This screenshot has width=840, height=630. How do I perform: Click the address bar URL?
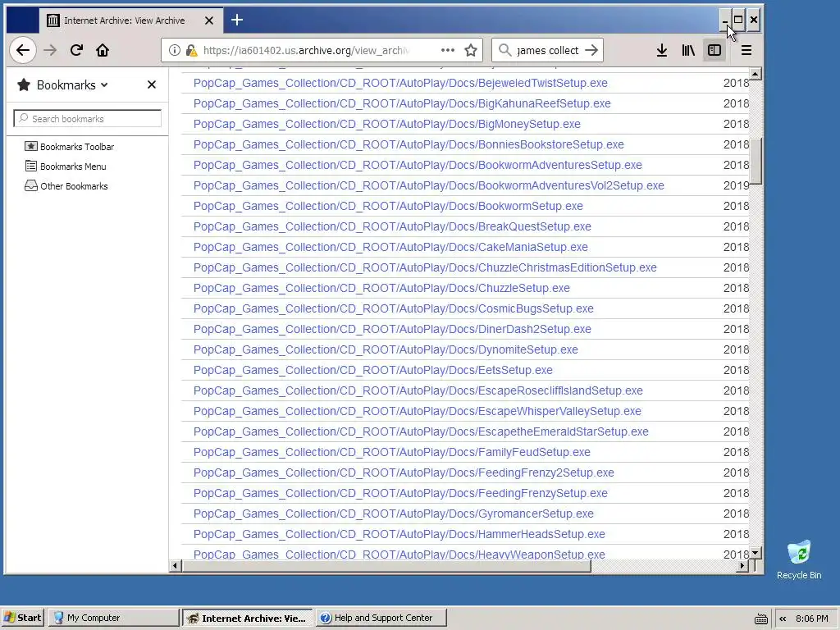click(306, 50)
